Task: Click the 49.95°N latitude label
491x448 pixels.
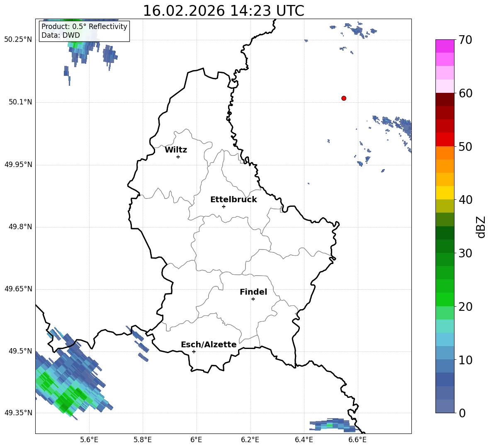Action: 18,165
